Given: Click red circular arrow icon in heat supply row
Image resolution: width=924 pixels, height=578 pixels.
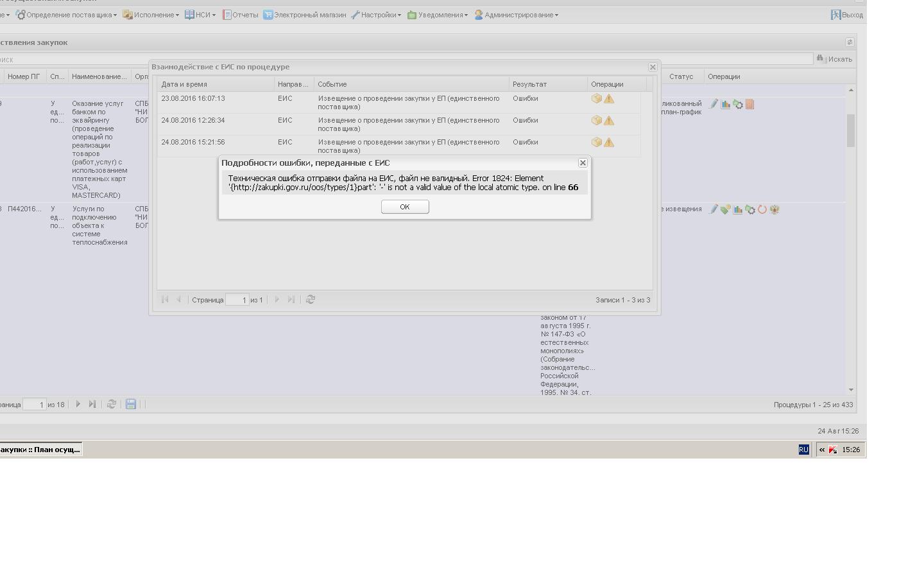Looking at the screenshot, I should click(x=762, y=209).
